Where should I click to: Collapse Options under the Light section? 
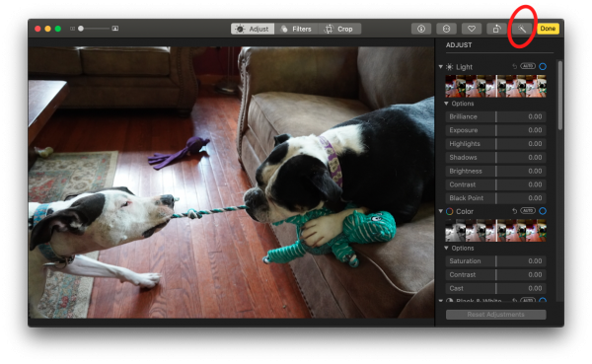tap(446, 103)
